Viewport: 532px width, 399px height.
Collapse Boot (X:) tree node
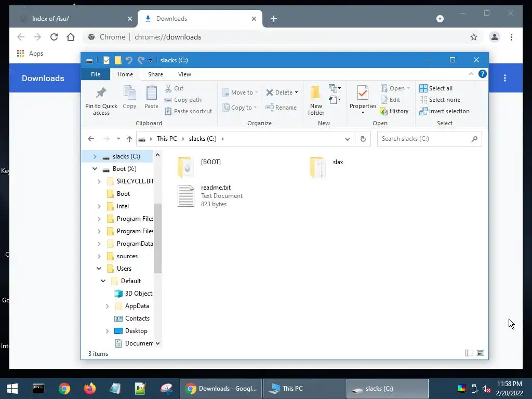click(95, 169)
